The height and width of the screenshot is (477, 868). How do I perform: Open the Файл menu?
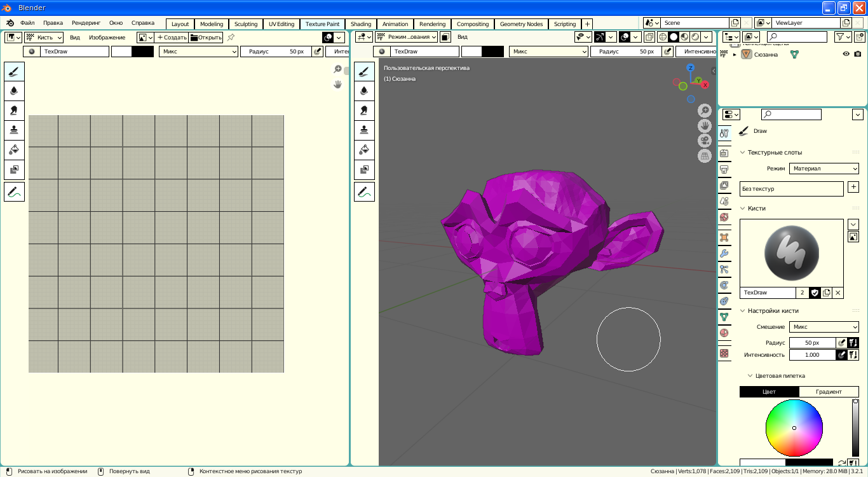point(27,23)
